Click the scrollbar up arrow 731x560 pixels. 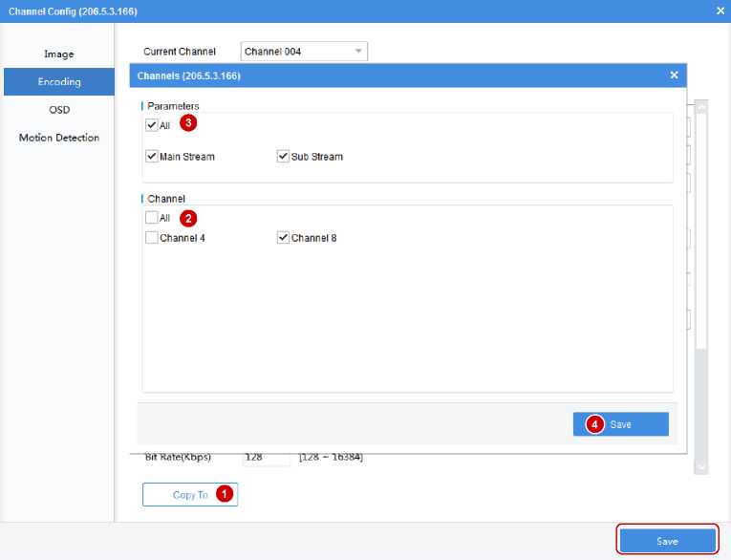(x=700, y=109)
